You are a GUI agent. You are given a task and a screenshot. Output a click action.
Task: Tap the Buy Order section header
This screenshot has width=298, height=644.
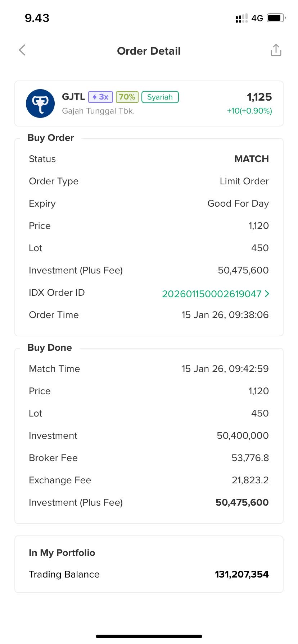[x=51, y=138]
